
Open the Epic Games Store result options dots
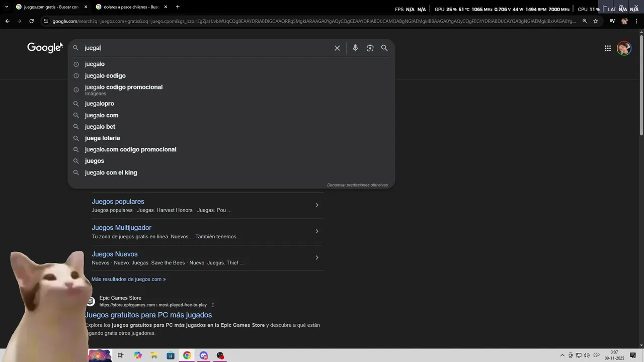pos(213,305)
